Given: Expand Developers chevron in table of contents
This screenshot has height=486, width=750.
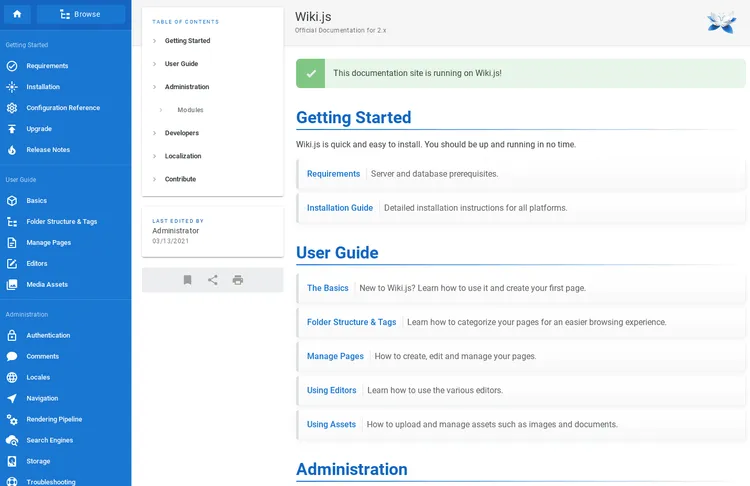Looking at the screenshot, I should coord(154,133).
